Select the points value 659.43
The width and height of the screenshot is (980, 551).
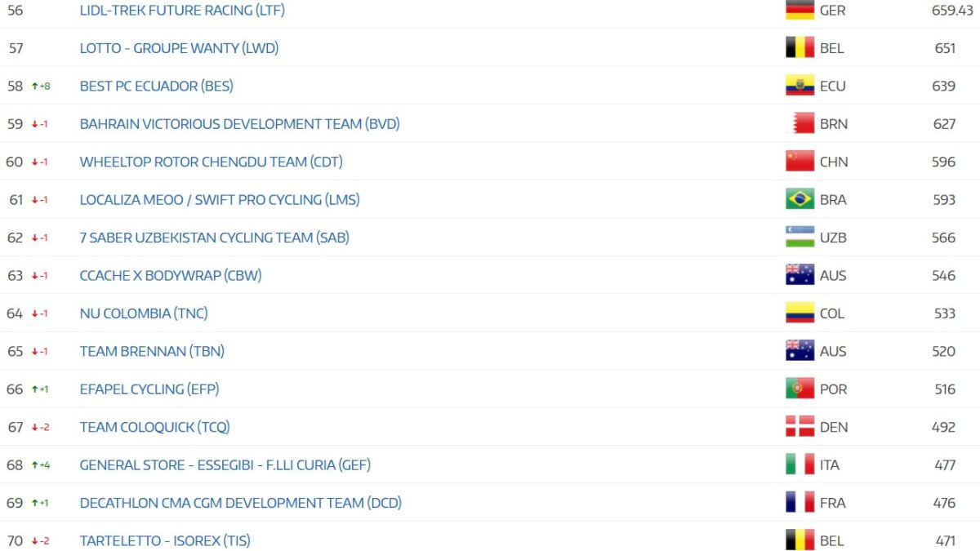coord(952,11)
